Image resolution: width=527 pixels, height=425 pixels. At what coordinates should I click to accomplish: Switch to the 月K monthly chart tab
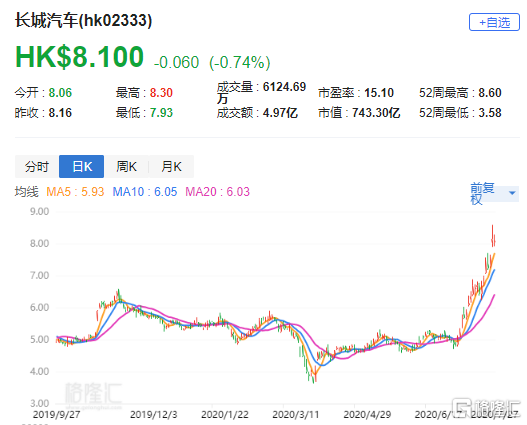tap(171, 167)
